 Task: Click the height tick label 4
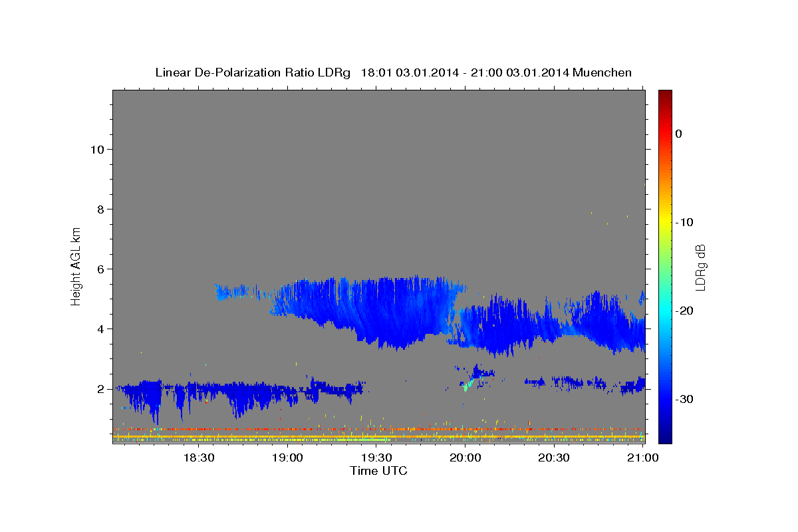pyautogui.click(x=100, y=329)
